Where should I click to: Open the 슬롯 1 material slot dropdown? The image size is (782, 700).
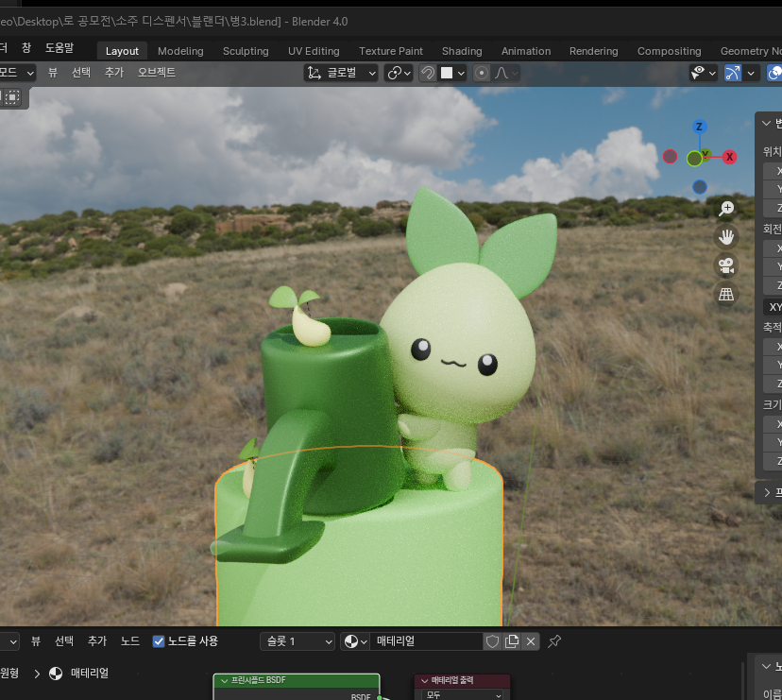[297, 641]
